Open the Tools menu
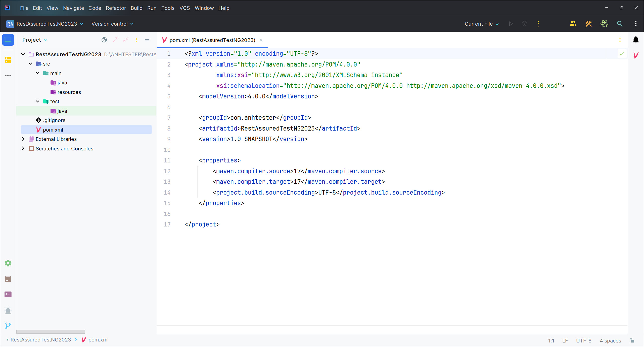The image size is (644, 347). click(x=168, y=8)
